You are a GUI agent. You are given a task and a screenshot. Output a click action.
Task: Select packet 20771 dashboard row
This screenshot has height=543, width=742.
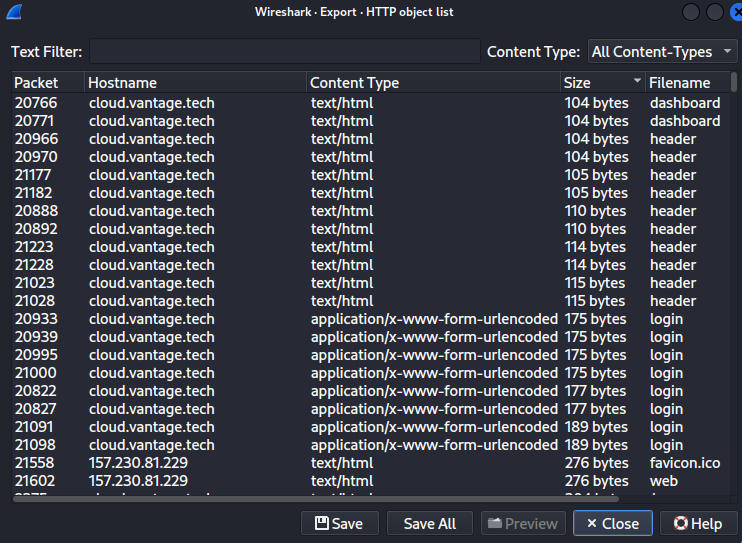pos(371,121)
